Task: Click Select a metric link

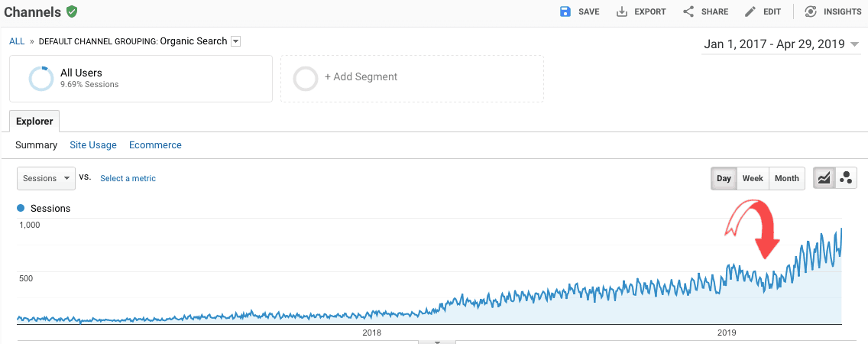Action: [128, 178]
